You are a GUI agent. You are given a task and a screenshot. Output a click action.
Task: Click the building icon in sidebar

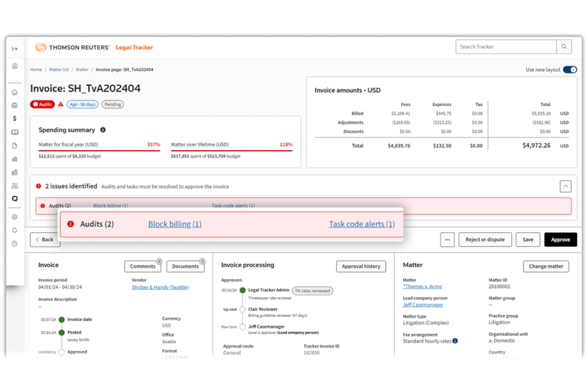(x=15, y=172)
